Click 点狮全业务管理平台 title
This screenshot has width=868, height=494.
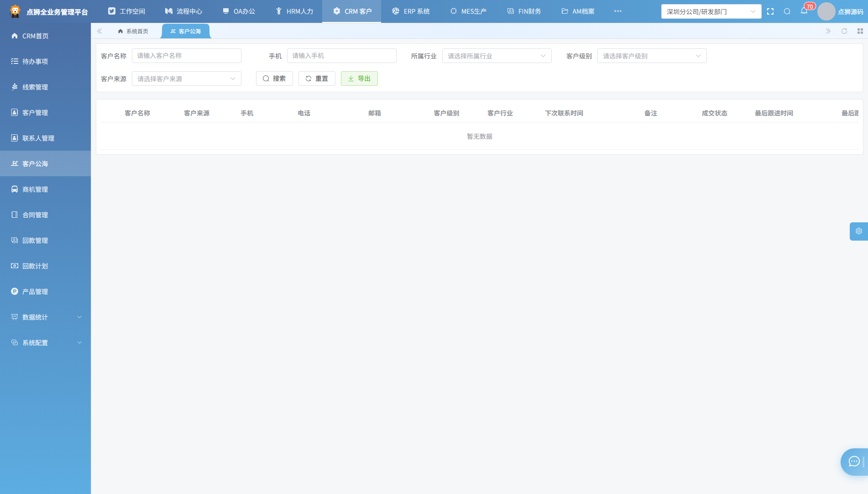(57, 12)
